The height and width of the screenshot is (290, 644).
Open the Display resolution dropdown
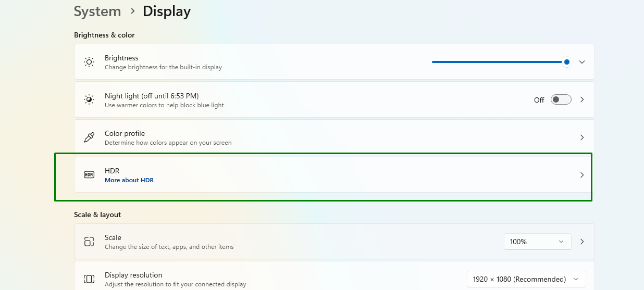click(x=526, y=279)
